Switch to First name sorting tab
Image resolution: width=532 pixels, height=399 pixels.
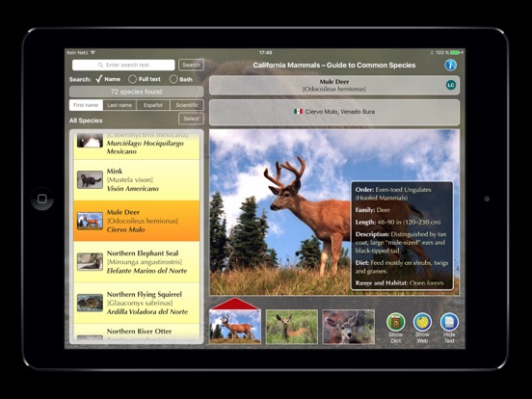click(x=86, y=105)
